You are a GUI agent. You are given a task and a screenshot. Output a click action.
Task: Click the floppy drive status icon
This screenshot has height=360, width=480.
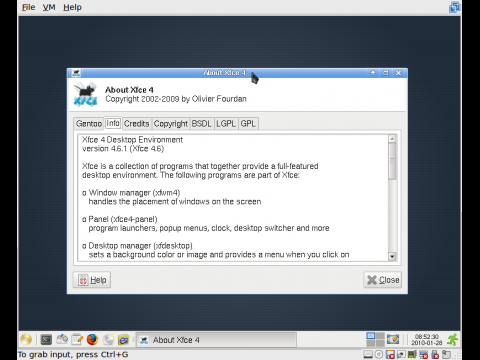point(390,354)
